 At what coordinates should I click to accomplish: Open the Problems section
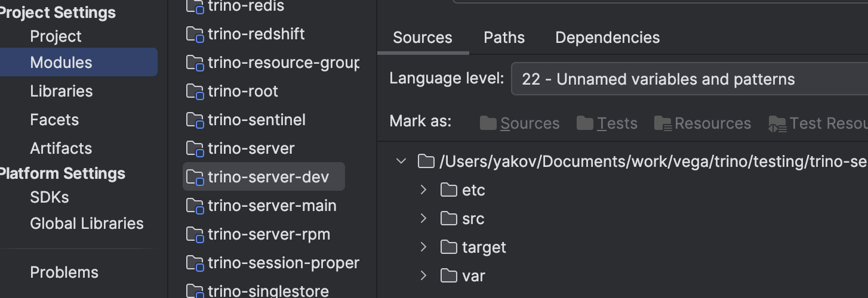click(64, 272)
